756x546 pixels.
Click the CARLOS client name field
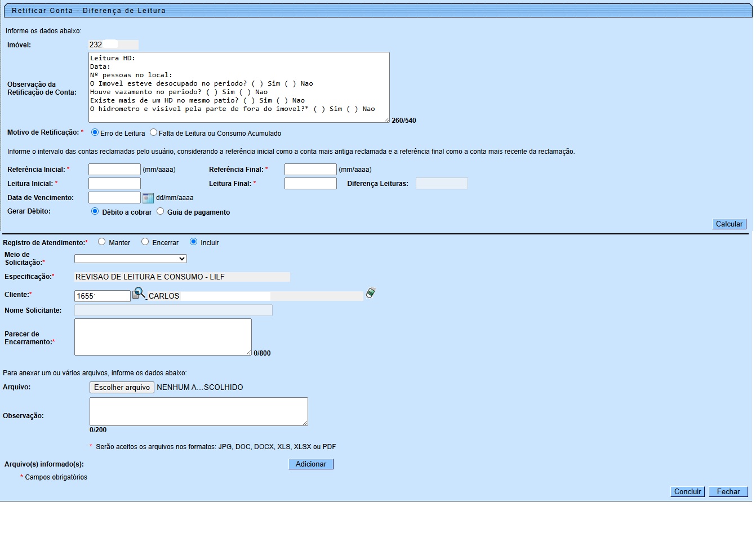[255, 296]
